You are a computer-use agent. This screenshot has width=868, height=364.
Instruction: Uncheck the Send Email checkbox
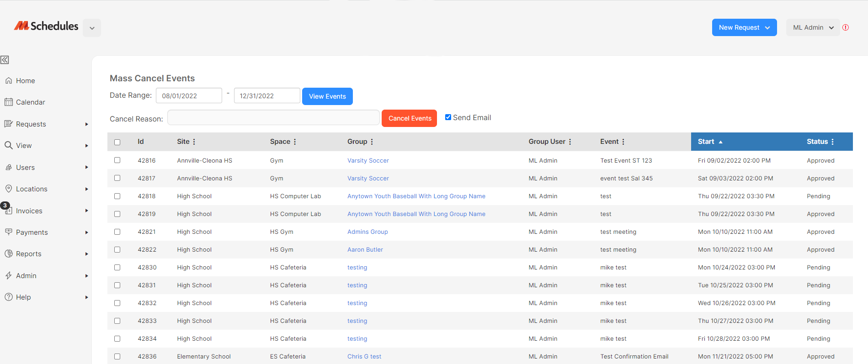[448, 117]
